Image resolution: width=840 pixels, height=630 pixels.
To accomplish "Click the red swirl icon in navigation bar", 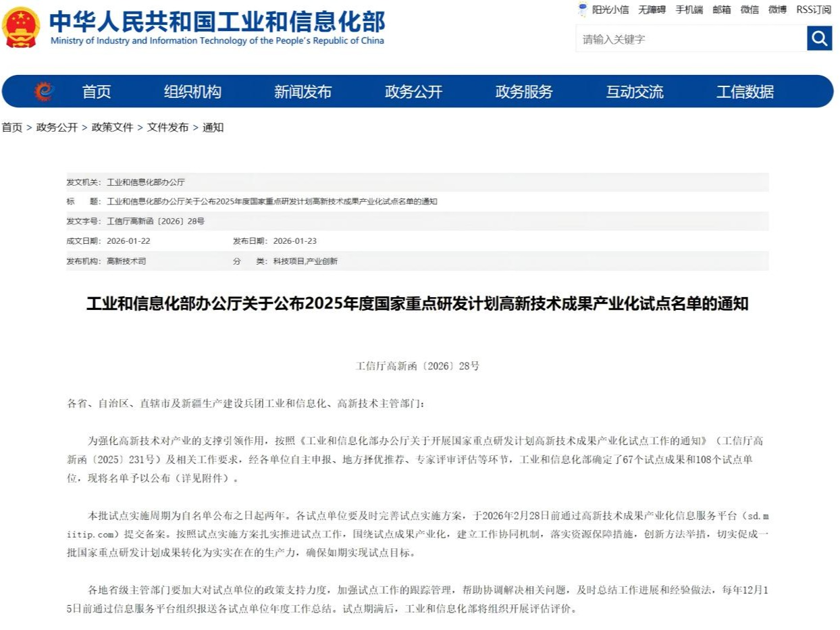I will [x=44, y=92].
